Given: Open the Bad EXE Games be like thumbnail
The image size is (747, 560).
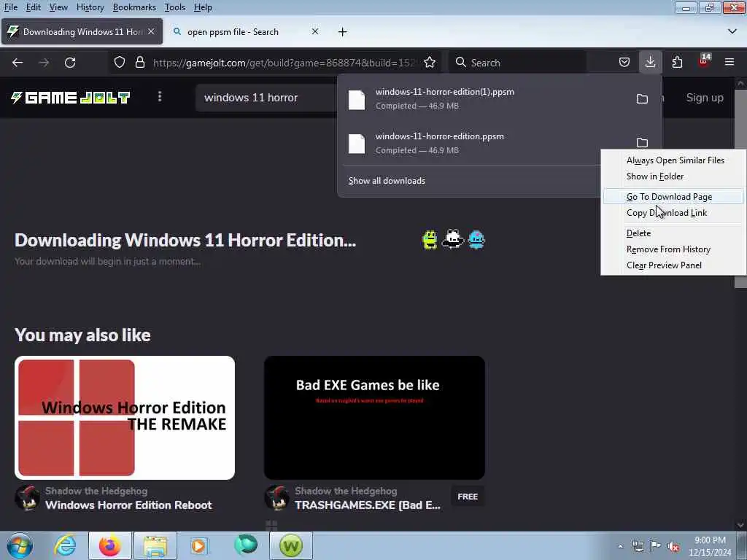Looking at the screenshot, I should (374, 418).
